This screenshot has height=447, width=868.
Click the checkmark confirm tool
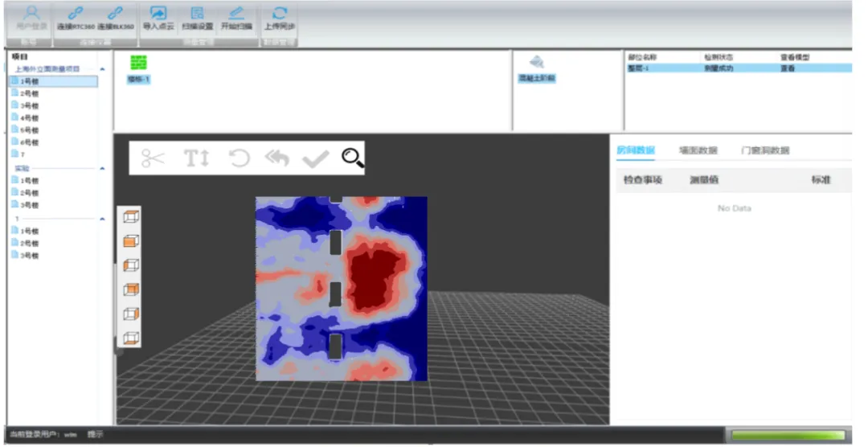click(x=315, y=158)
